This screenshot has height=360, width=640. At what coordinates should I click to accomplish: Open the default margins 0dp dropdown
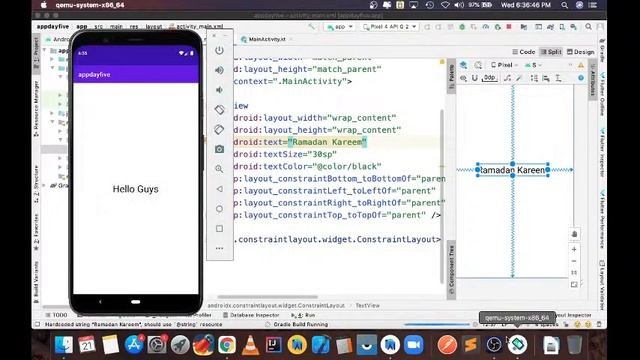(489, 78)
